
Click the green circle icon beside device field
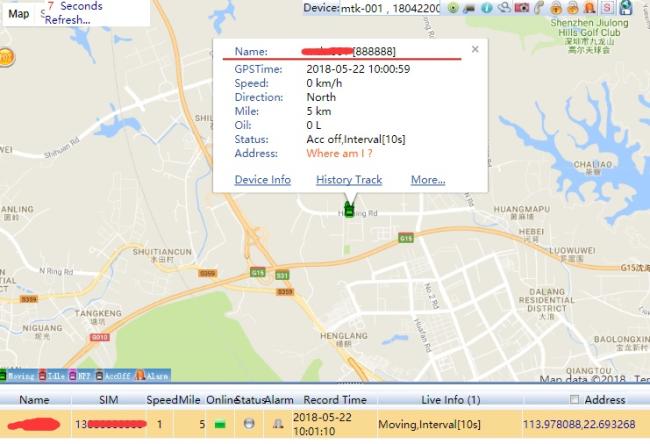[453, 8]
